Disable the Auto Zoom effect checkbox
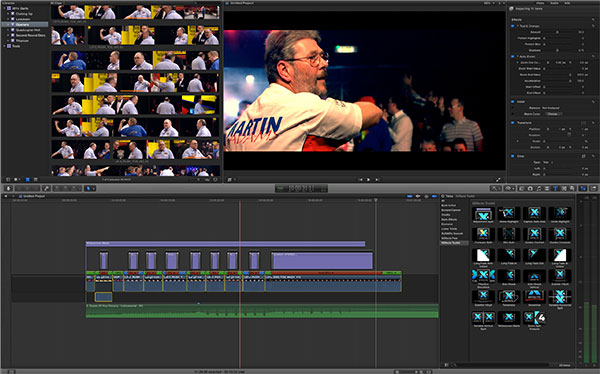This screenshot has width=600, height=374. pos(512,56)
